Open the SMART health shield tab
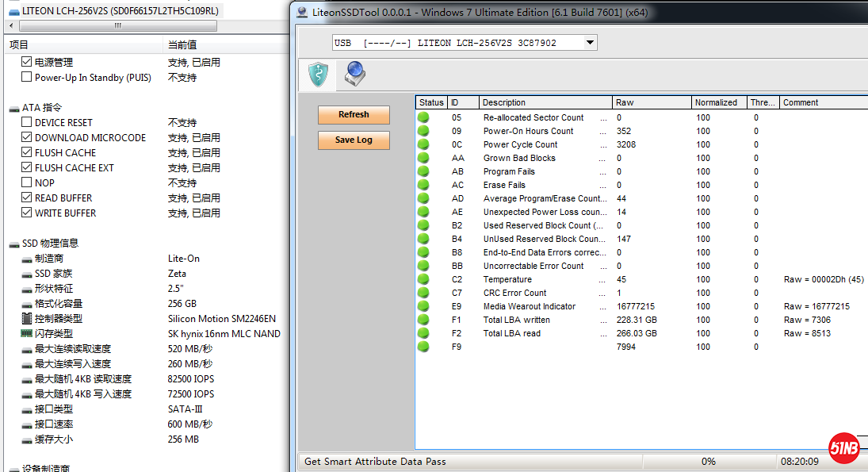The image size is (868, 472). point(317,75)
